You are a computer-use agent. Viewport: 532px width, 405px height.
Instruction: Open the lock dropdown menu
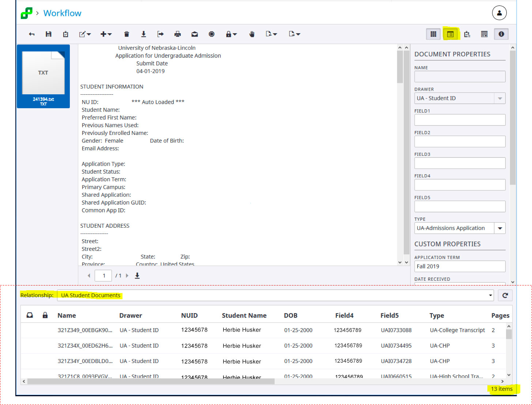pos(231,34)
